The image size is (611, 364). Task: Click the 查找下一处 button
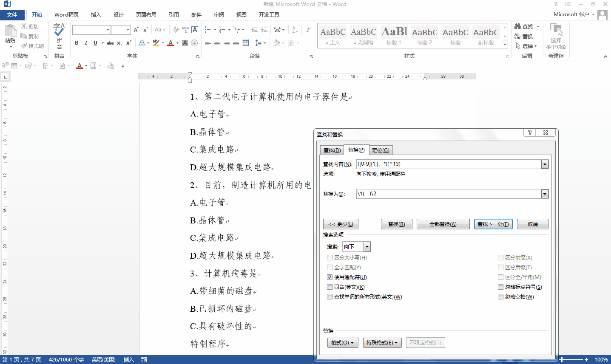[493, 224]
